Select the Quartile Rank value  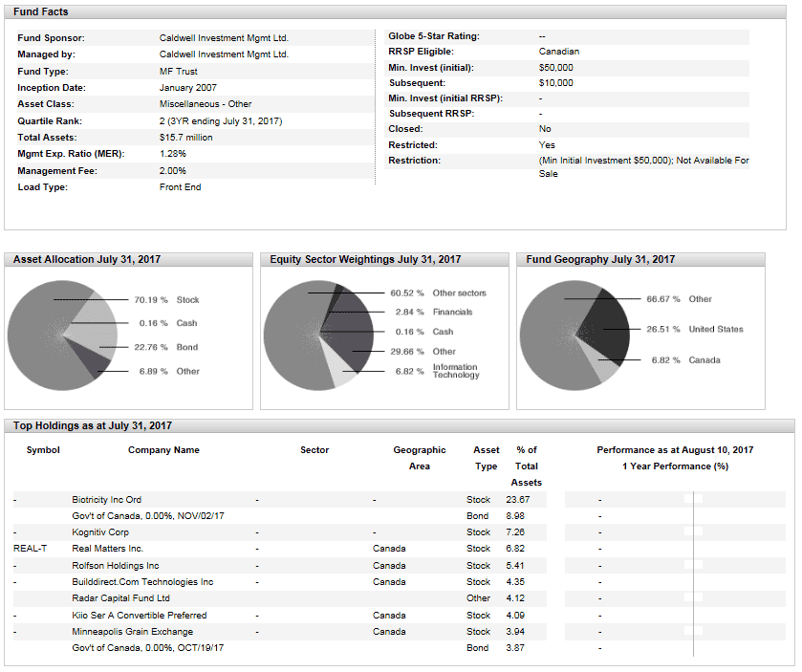(x=221, y=120)
